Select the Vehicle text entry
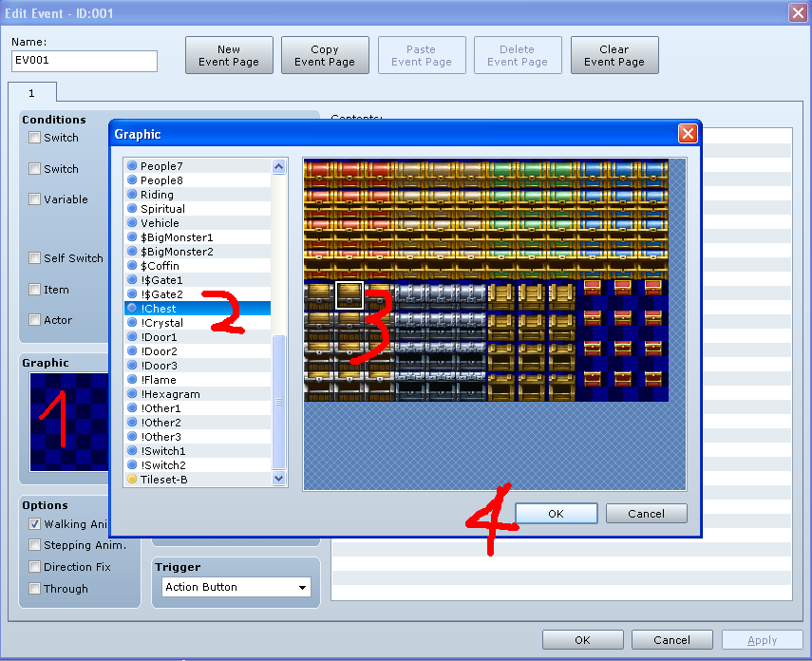This screenshot has width=812, height=661. click(160, 223)
